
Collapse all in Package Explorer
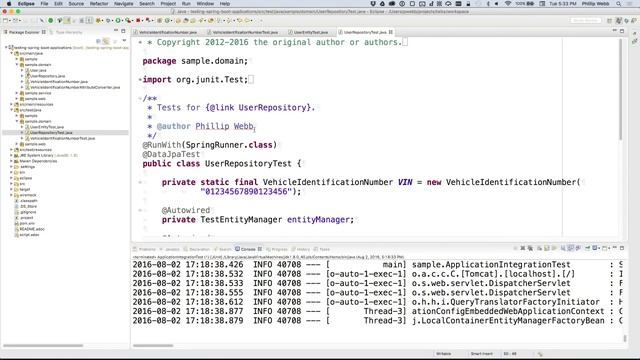click(98, 41)
